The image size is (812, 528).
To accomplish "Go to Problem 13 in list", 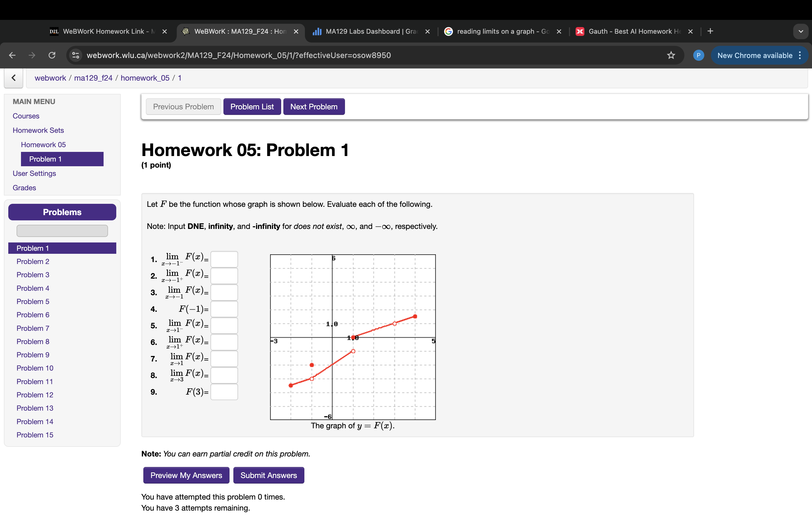I will (x=35, y=408).
